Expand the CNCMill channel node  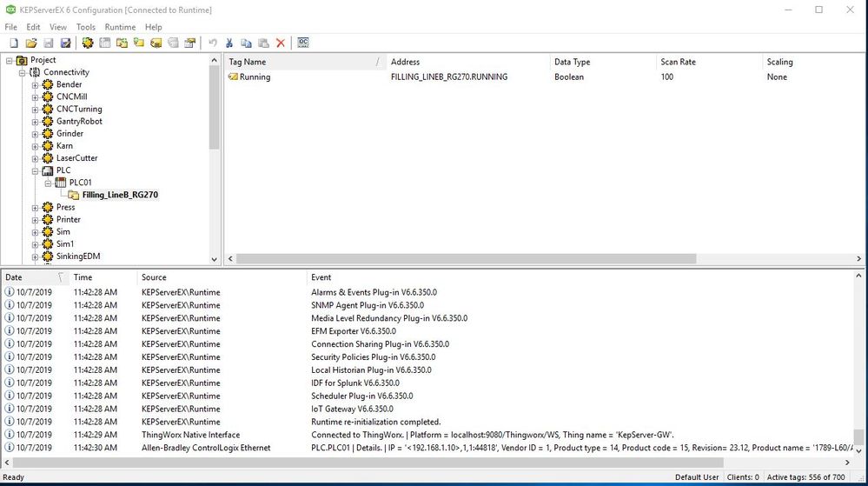coord(35,97)
